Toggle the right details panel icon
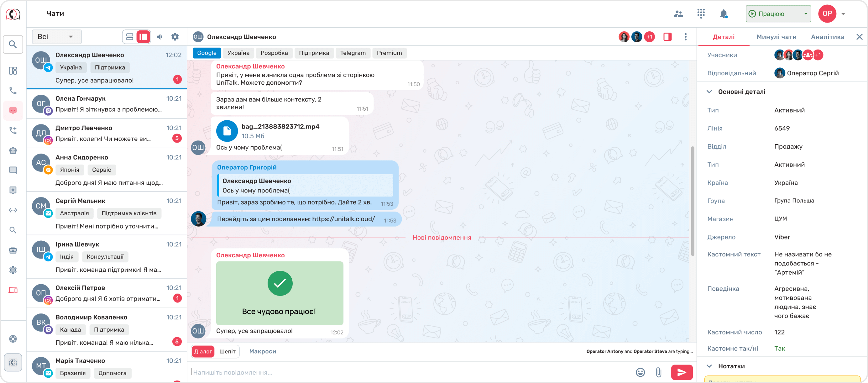This screenshot has width=868, height=383. (667, 37)
